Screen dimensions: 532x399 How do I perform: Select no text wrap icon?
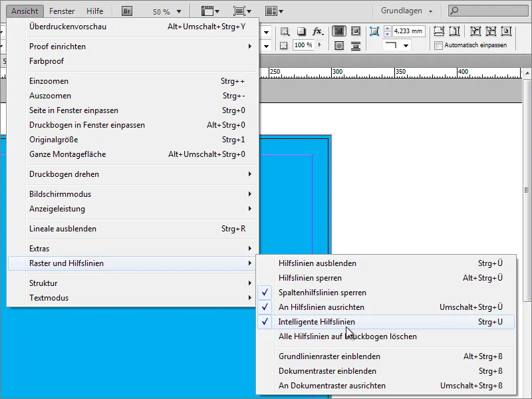(x=339, y=31)
